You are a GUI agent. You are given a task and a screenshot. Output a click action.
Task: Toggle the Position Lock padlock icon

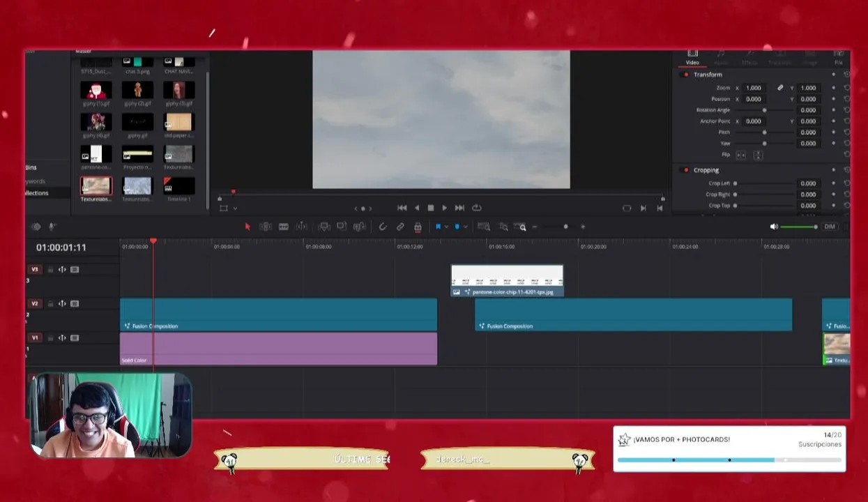tap(418, 227)
